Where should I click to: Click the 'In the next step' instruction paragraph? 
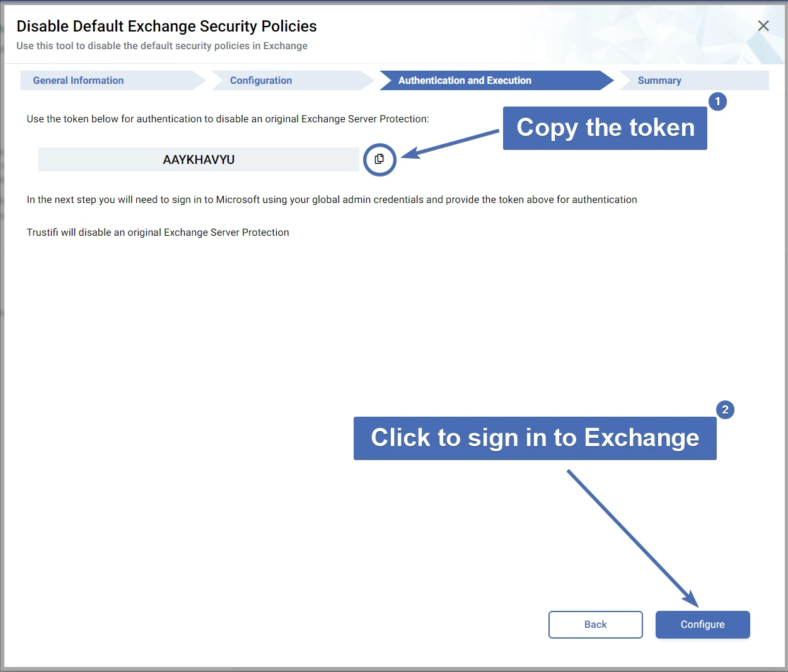(332, 200)
